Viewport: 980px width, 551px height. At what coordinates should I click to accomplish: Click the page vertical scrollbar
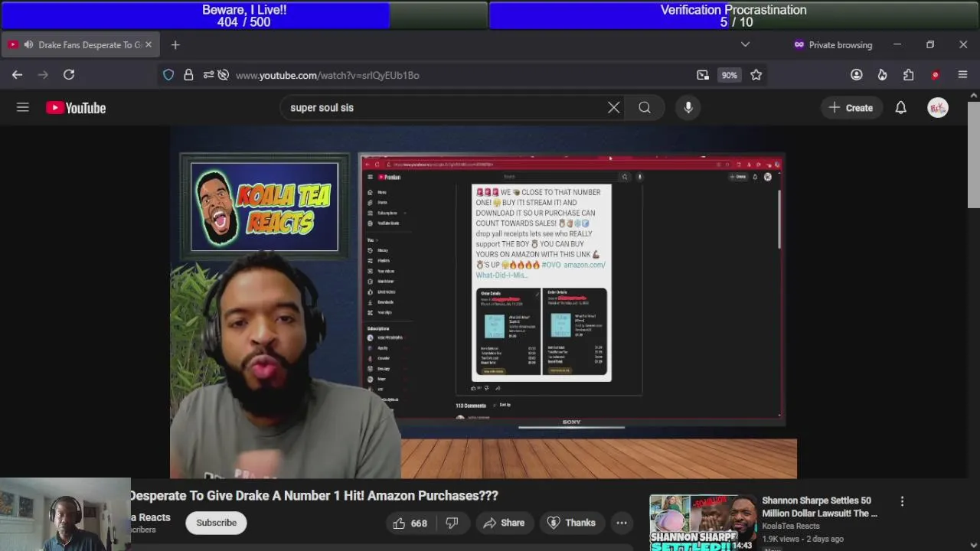click(x=974, y=153)
